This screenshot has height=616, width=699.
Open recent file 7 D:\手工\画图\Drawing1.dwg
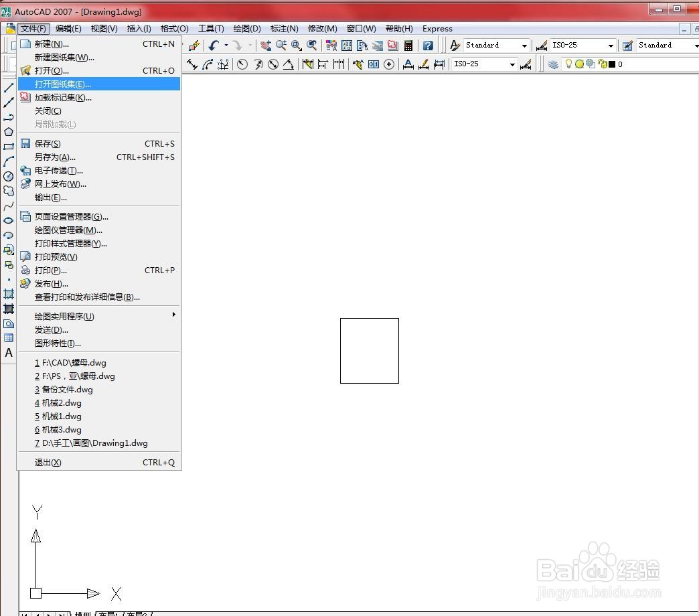pyautogui.click(x=99, y=443)
